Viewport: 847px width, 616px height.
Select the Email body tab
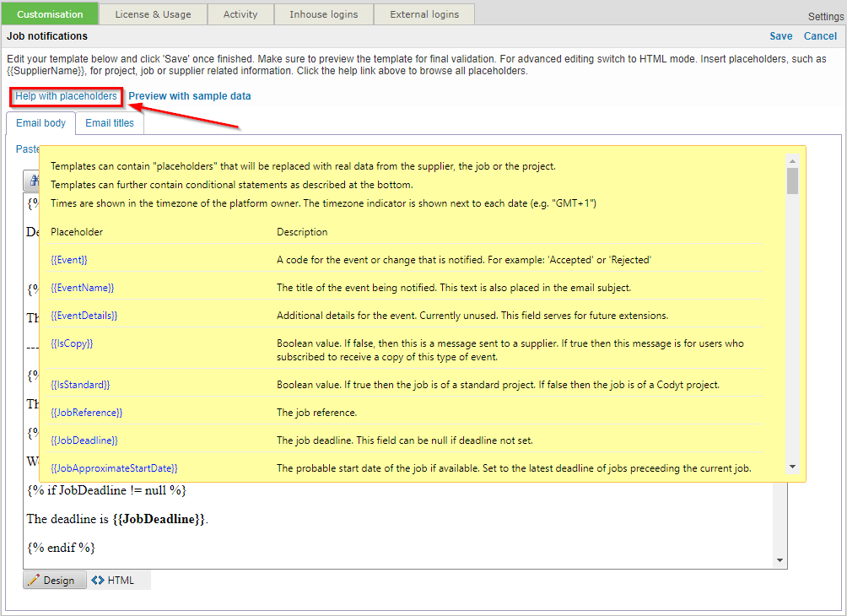[x=40, y=122]
